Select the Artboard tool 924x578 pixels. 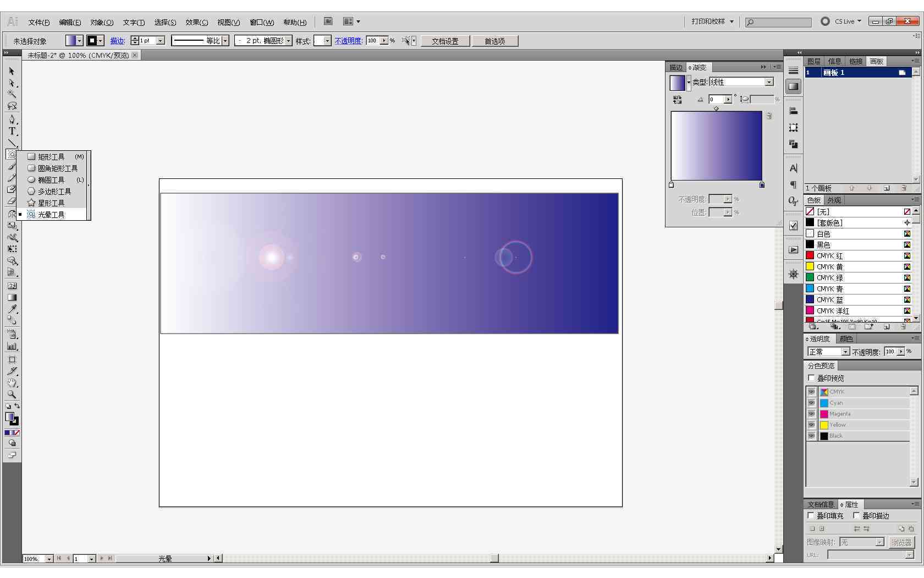click(x=12, y=359)
